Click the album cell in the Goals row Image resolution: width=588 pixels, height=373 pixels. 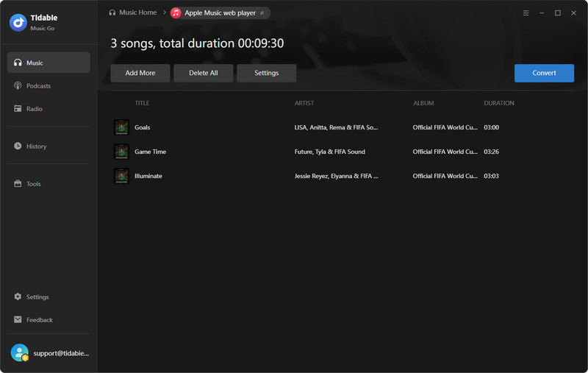tap(445, 127)
